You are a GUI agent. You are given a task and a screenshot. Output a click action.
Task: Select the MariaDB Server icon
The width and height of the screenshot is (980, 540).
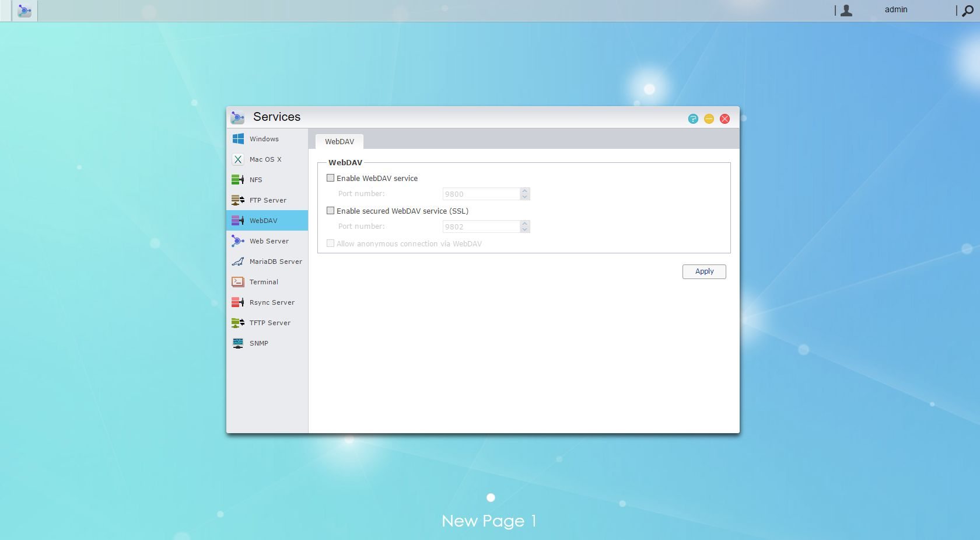click(x=238, y=262)
